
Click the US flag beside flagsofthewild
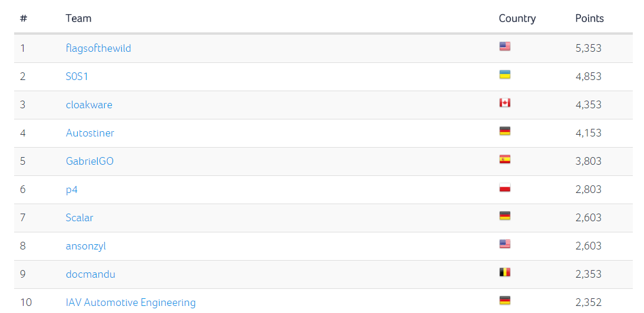504,46
